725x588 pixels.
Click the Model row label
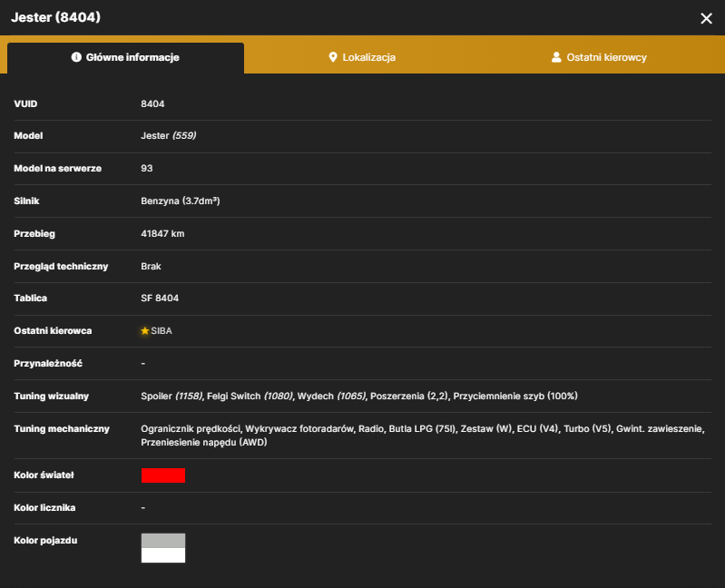28,136
